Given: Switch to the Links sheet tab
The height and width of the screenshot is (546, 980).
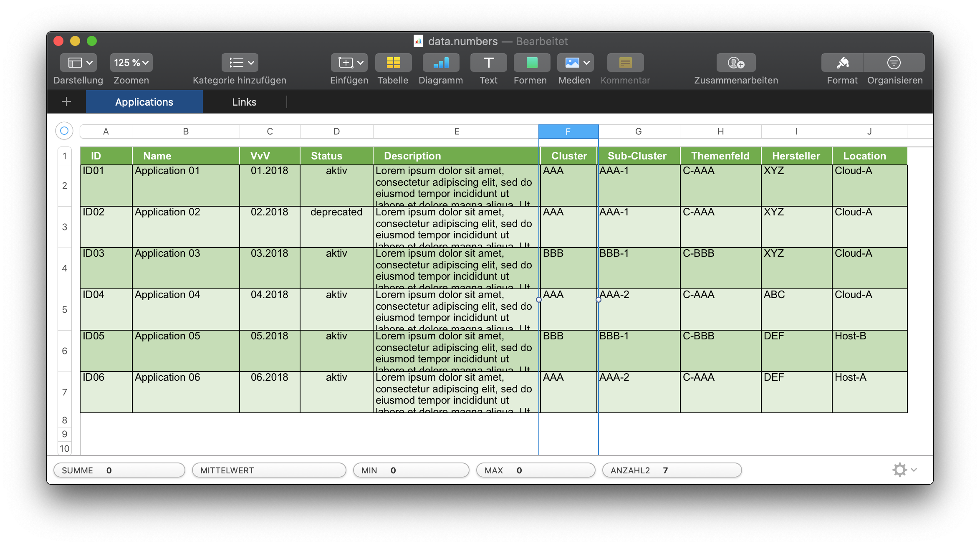Looking at the screenshot, I should pyautogui.click(x=244, y=102).
